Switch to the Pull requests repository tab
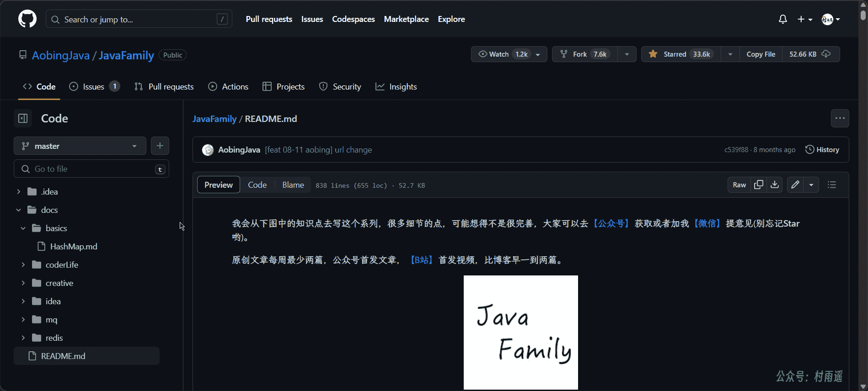Image resolution: width=868 pixels, height=391 pixels. coord(164,86)
